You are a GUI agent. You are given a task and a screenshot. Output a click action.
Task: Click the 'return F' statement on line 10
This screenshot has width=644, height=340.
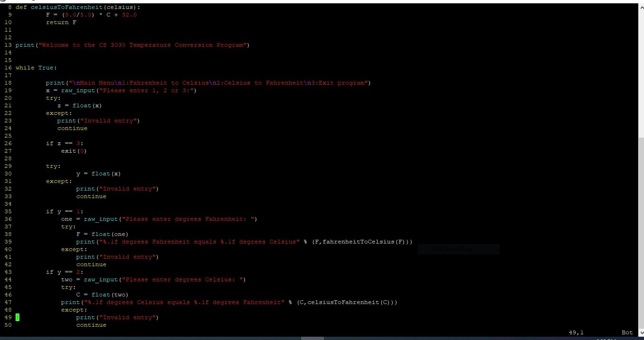[61, 22]
